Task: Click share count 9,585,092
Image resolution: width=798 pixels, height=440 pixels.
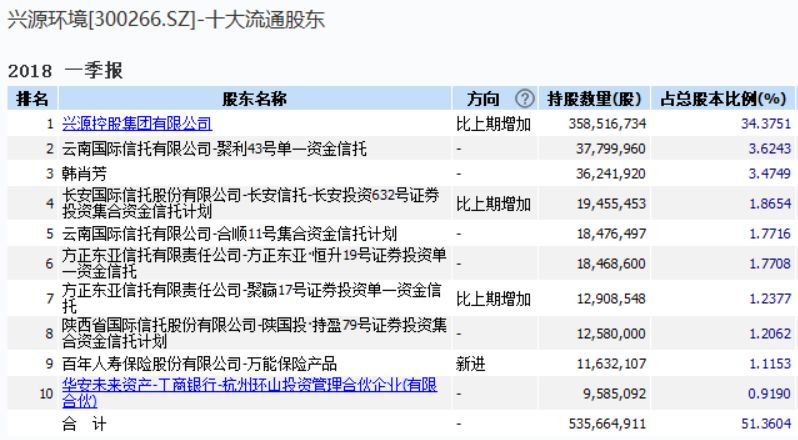Action: [614, 393]
